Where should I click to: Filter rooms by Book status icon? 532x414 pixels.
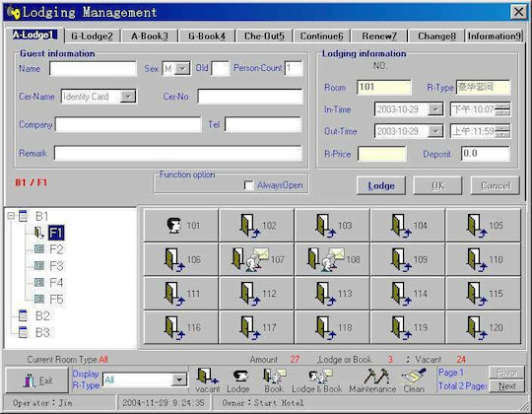(274, 380)
